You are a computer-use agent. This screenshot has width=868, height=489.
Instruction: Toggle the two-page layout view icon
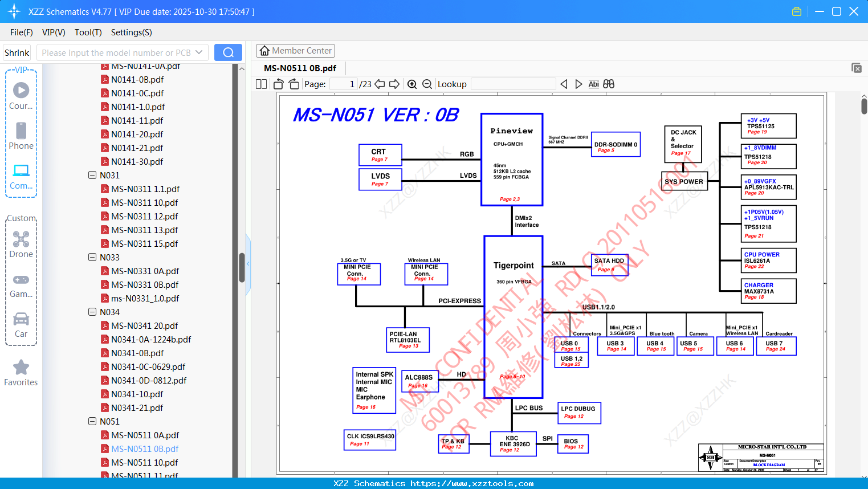(262, 84)
